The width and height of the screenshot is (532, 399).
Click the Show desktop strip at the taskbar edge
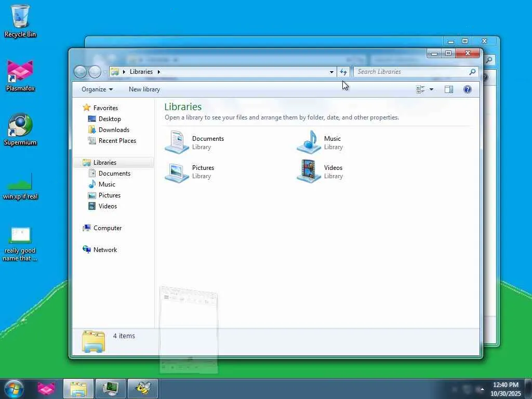528,389
